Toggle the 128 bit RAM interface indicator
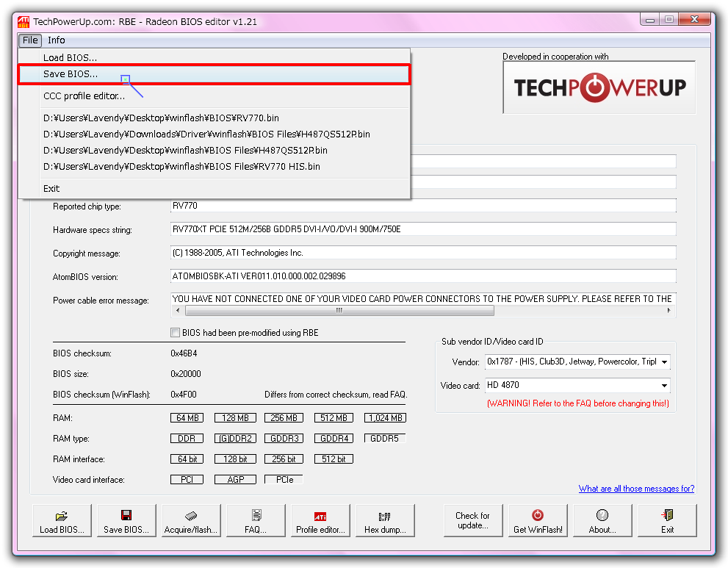Image resolution: width=728 pixels, height=568 pixels. 235,459
